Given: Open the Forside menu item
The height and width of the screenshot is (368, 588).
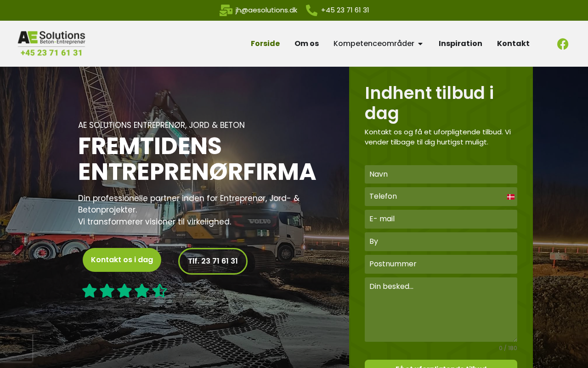Looking at the screenshot, I should [x=265, y=44].
